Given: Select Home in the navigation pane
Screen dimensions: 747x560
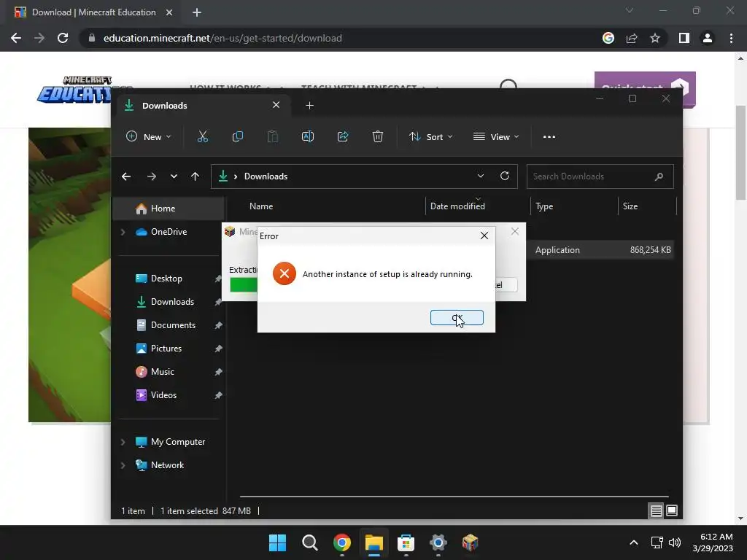Looking at the screenshot, I should (169, 209).
